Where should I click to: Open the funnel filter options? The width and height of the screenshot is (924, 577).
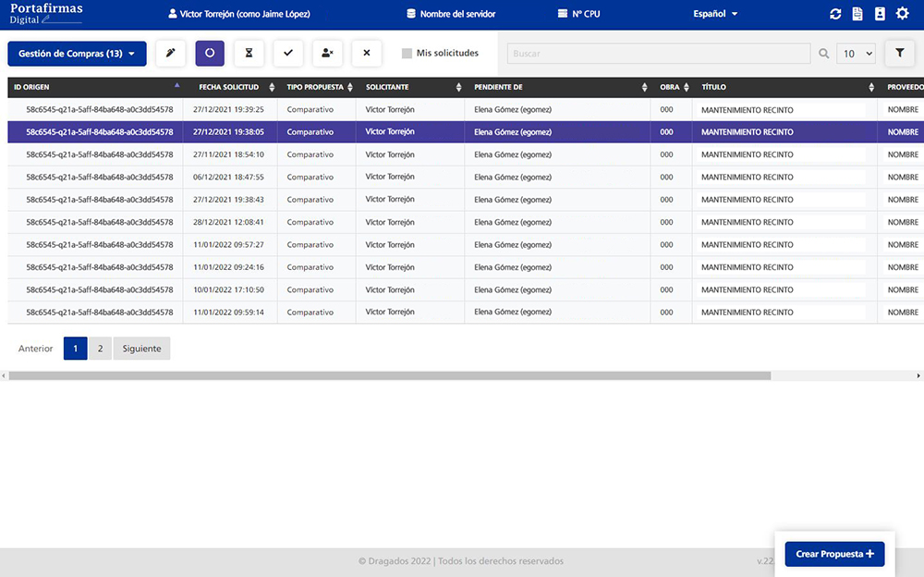point(899,54)
